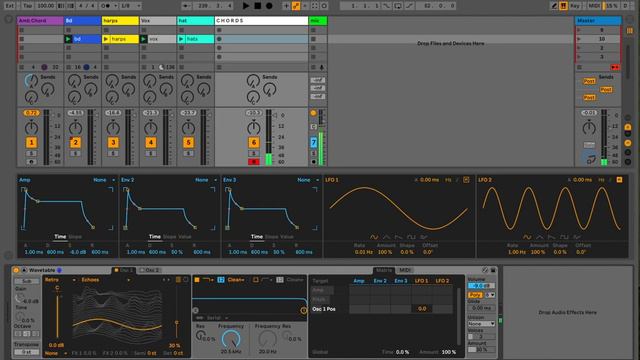Click the Master track pan knob

coord(589,128)
